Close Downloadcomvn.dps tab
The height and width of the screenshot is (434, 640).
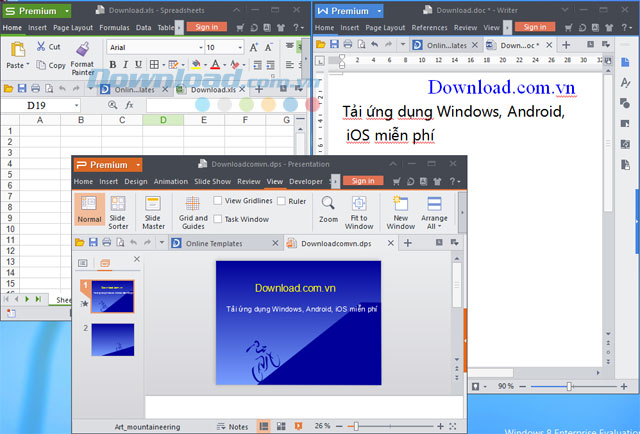tap(391, 243)
